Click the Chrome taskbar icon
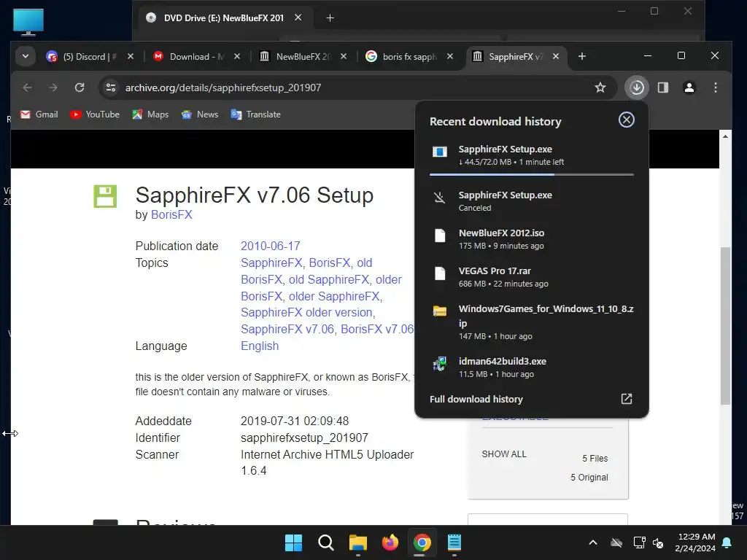The height and width of the screenshot is (560, 747). [422, 542]
